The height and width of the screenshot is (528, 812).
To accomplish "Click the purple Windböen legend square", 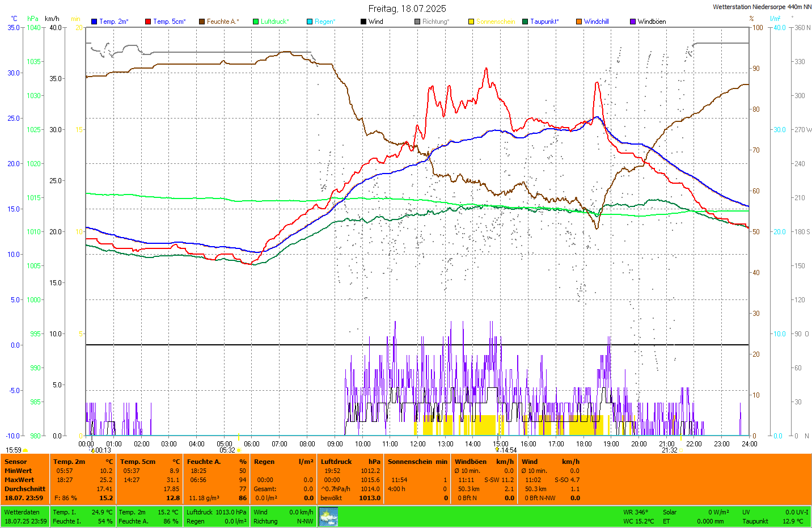I will [633, 22].
